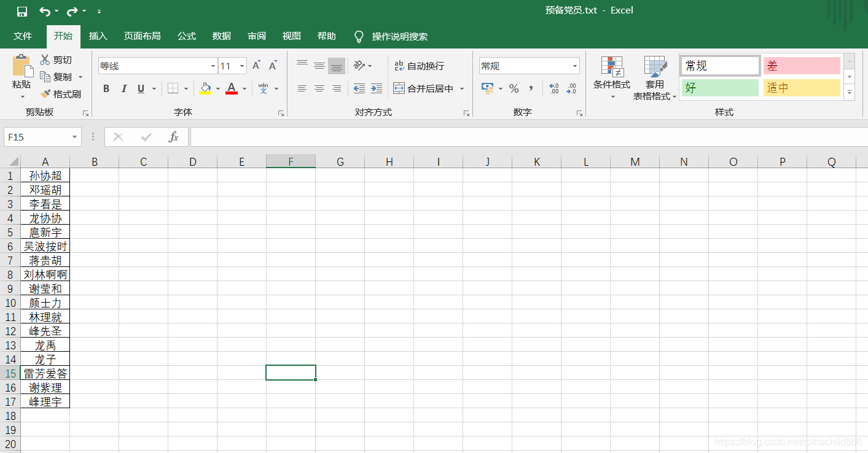
Task: Click Wrap Text (自动换行)
Action: [x=419, y=66]
